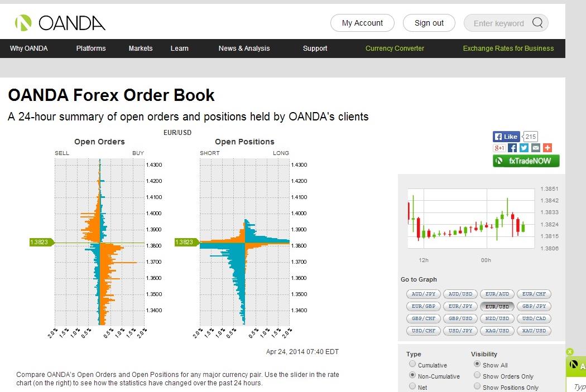Share via the email envelope icon
Image resolution: width=586 pixels, height=392 pixels.
pyautogui.click(x=536, y=148)
